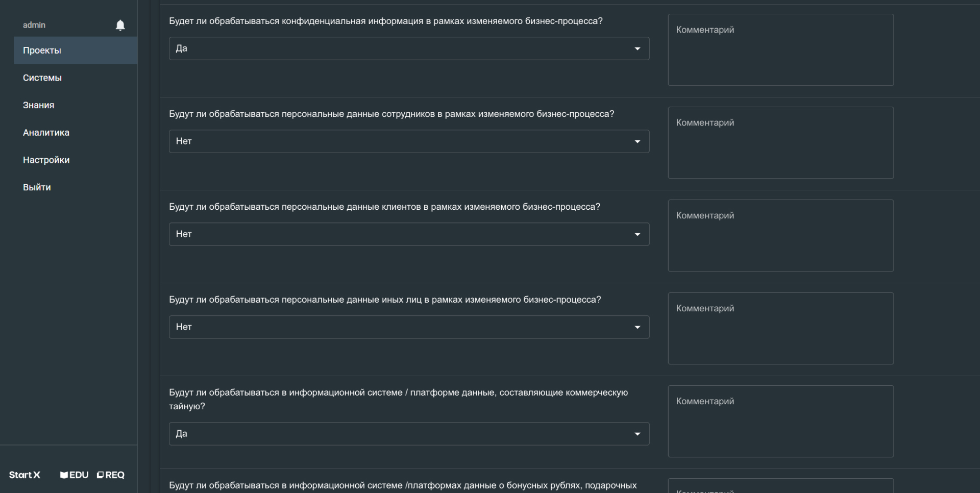Open the EDU product link
This screenshot has width=980, height=493.
pyautogui.click(x=75, y=475)
